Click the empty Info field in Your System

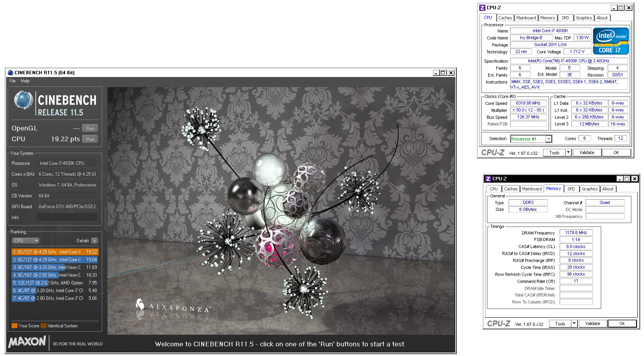tap(67, 217)
